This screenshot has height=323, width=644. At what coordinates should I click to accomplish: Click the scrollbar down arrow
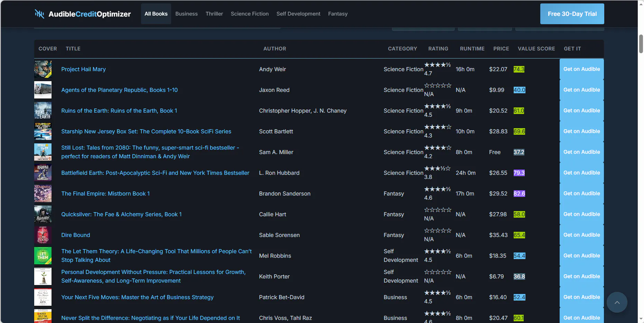click(641, 319)
